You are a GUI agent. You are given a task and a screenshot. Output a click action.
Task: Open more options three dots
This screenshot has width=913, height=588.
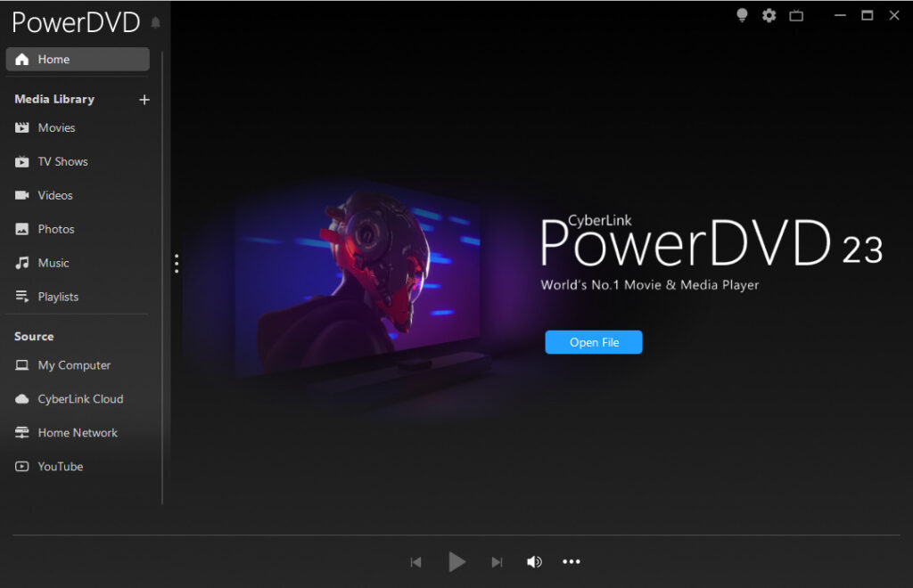pyautogui.click(x=572, y=562)
